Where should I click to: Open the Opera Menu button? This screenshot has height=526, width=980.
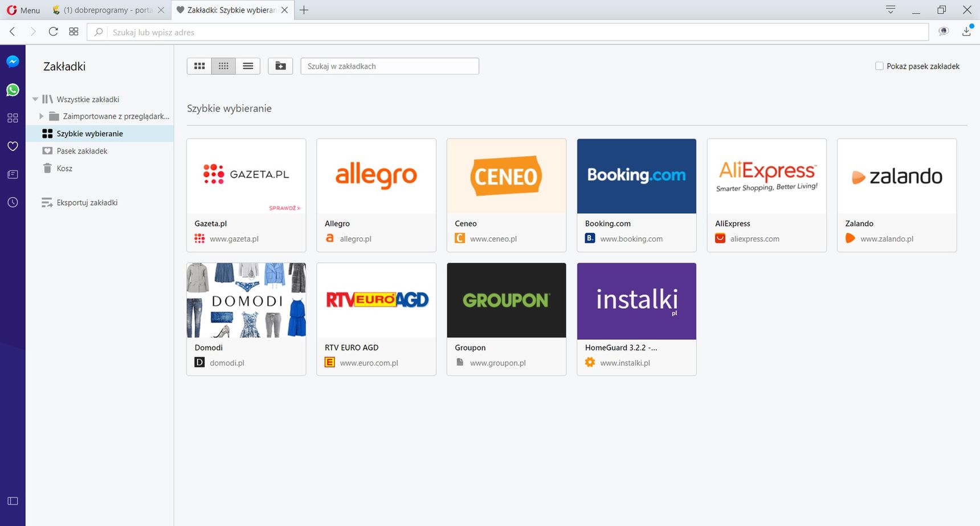[23, 10]
